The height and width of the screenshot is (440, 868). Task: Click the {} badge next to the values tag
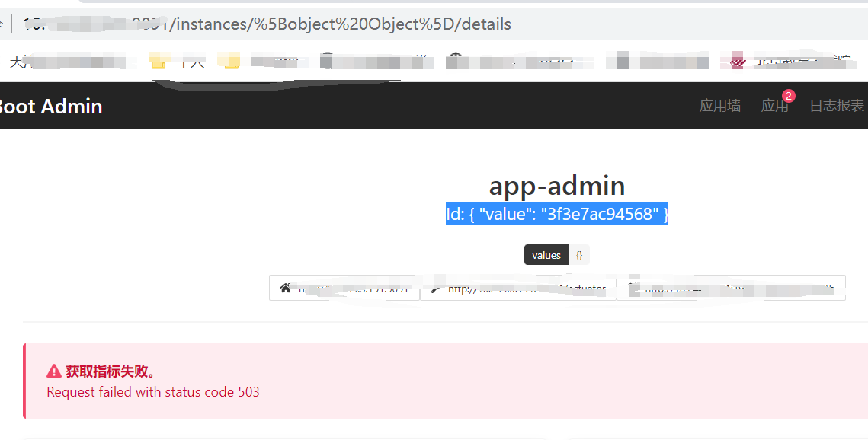578,254
